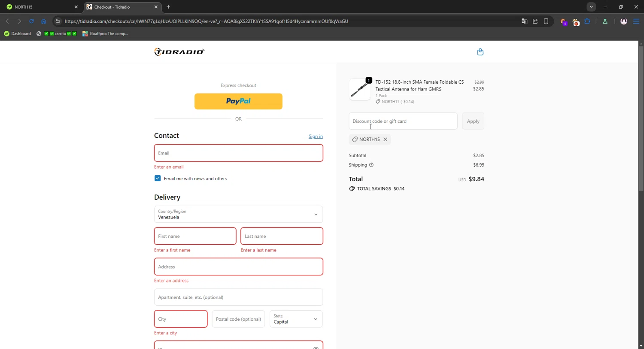Focus the Apartment, suite, etc. field
The image size is (644, 349).
pyautogui.click(x=238, y=297)
